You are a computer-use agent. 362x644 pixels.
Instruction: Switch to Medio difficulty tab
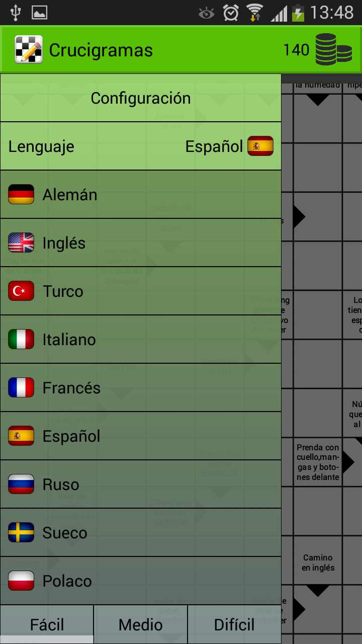pyautogui.click(x=141, y=624)
